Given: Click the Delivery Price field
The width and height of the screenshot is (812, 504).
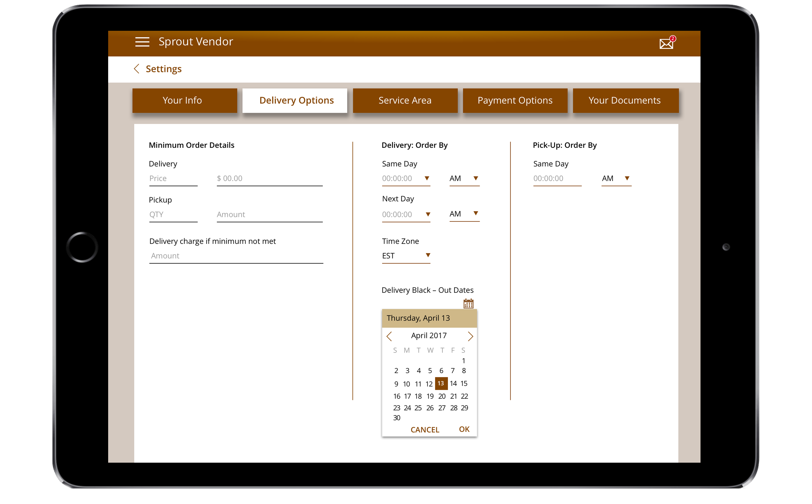Looking at the screenshot, I should [173, 178].
